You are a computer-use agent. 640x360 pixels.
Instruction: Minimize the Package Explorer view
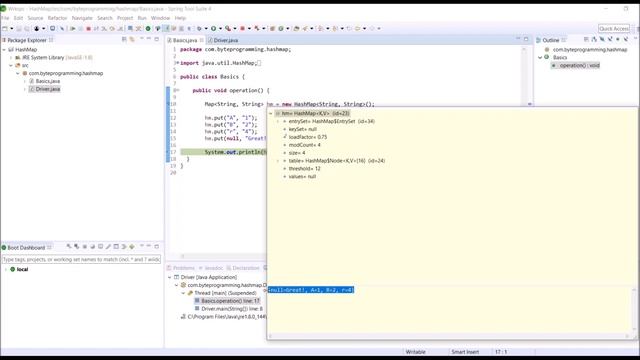tap(149, 39)
